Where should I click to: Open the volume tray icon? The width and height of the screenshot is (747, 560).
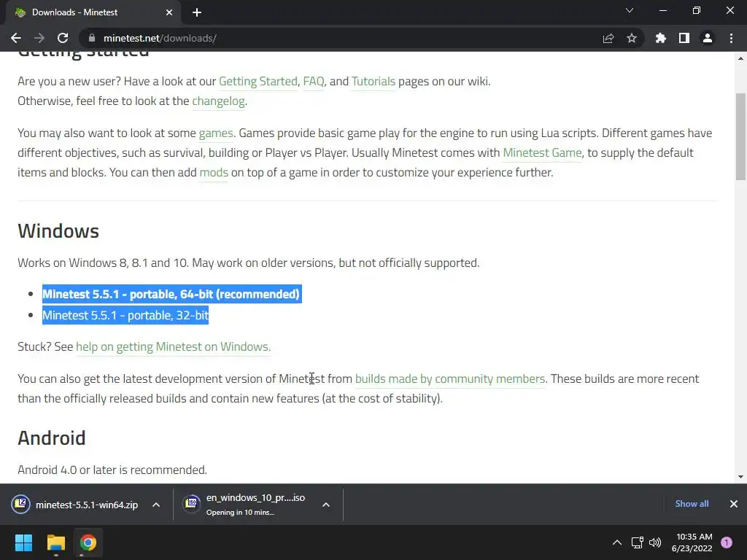pos(655,542)
